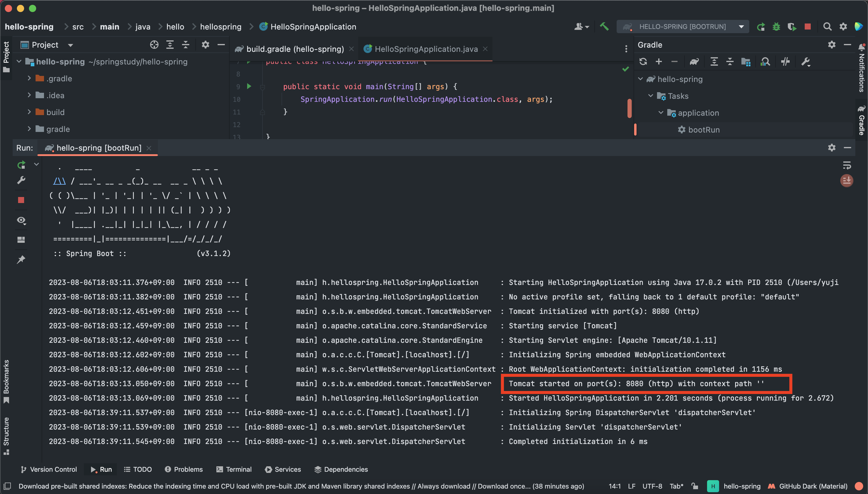Open Run window options gear
The height and width of the screenshot is (494, 868).
click(x=832, y=148)
